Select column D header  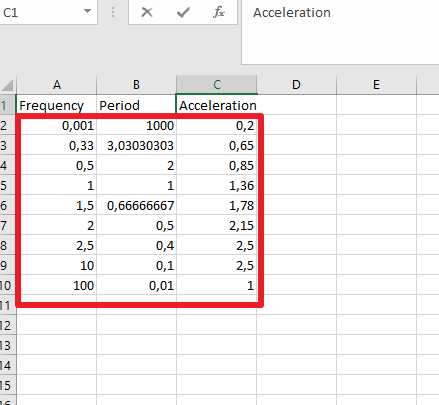(296, 85)
